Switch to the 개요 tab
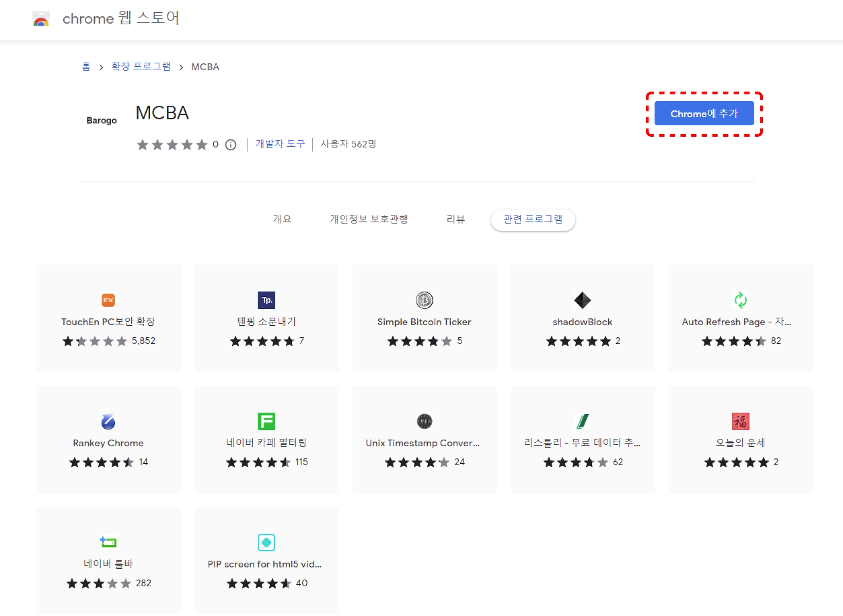 282,219
